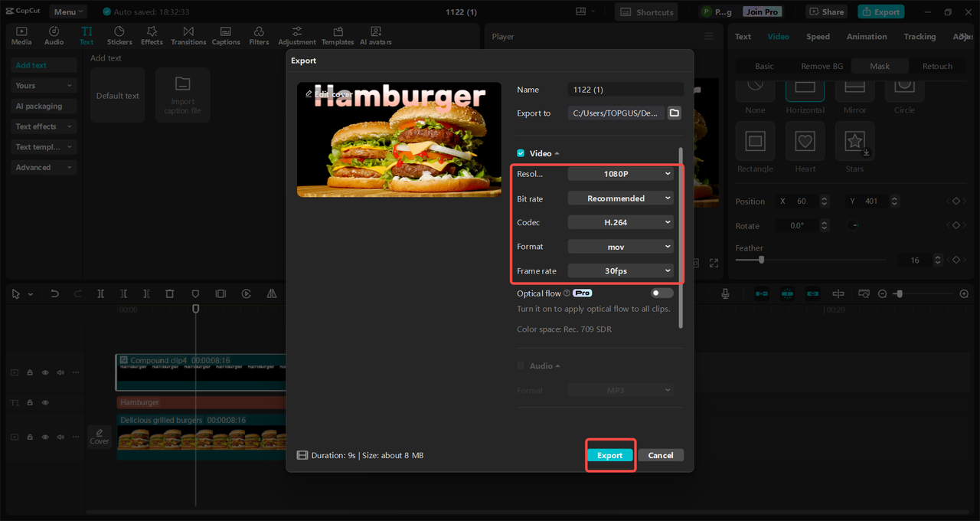Click the Split tool in timeline toolbar

point(100,293)
